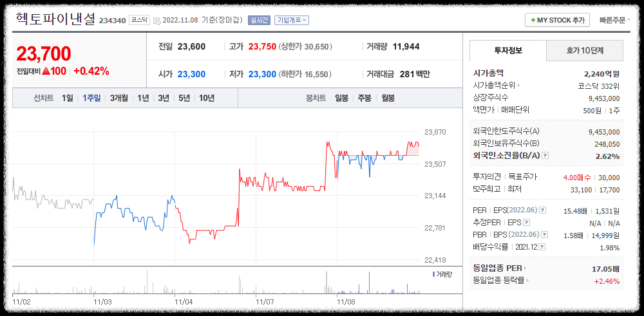The width and height of the screenshot is (644, 316).
Task: Click the +0.42% change rate
Action: pyautogui.click(x=91, y=71)
